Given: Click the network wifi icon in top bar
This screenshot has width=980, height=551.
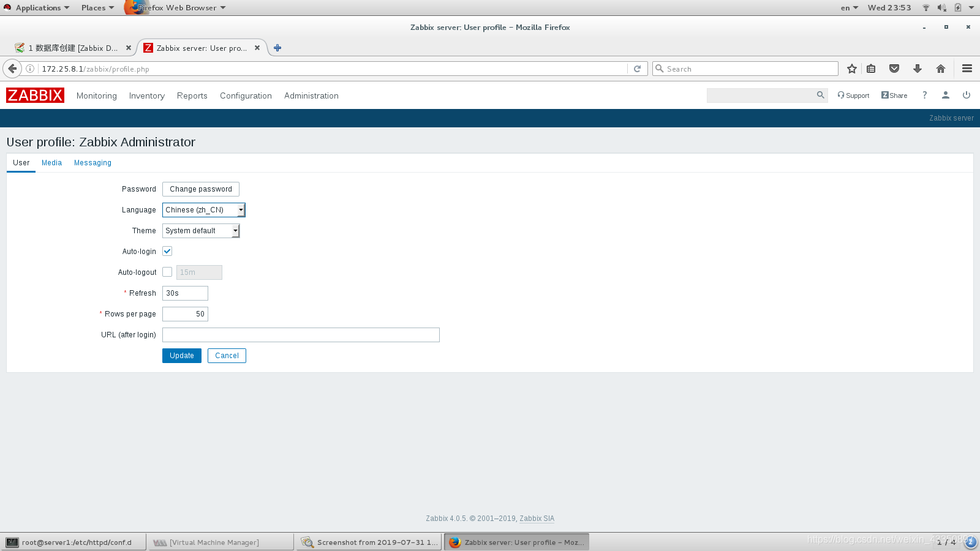Looking at the screenshot, I should tap(926, 7).
